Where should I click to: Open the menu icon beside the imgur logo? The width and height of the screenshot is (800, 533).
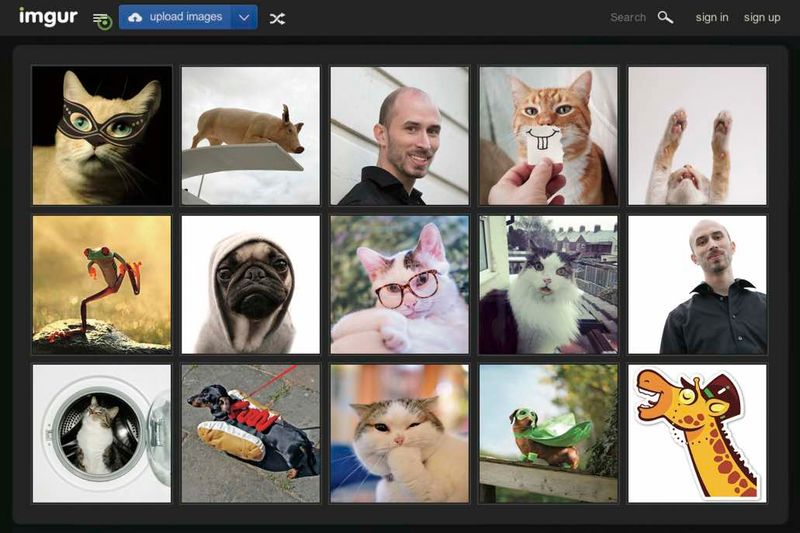pyautogui.click(x=101, y=19)
